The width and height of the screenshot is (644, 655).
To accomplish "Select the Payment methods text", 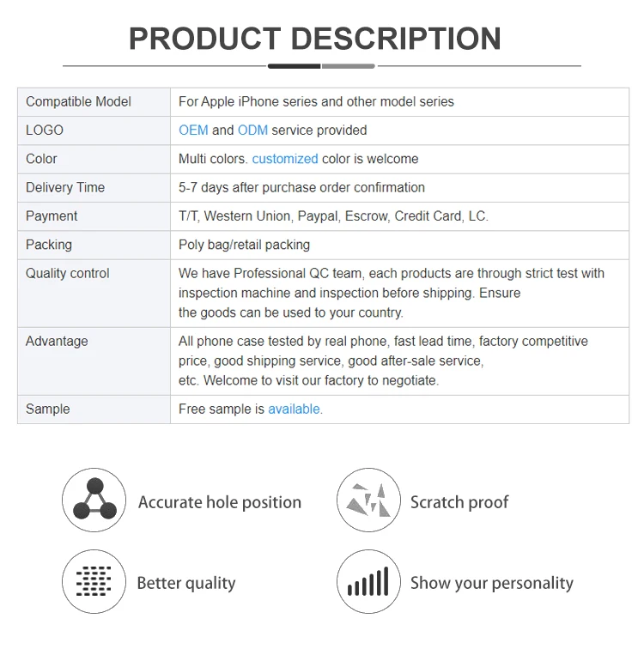I will coord(333,216).
